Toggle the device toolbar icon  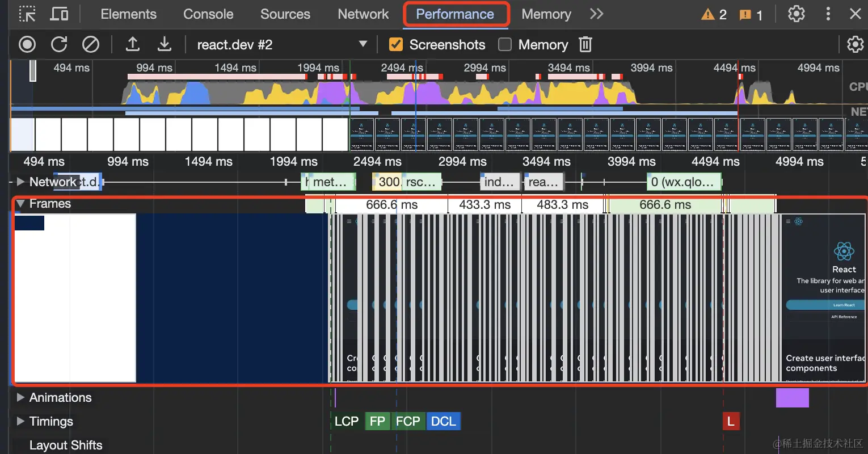(x=59, y=14)
